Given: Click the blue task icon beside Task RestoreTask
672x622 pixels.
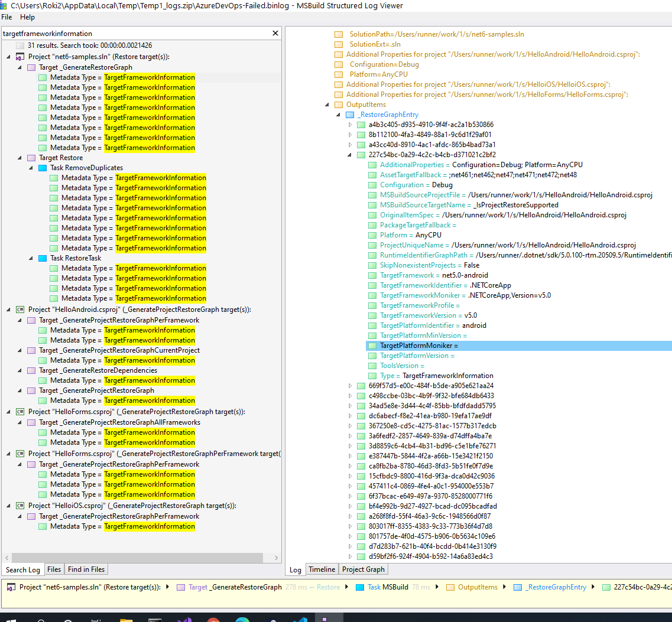Looking at the screenshot, I should click(43, 258).
